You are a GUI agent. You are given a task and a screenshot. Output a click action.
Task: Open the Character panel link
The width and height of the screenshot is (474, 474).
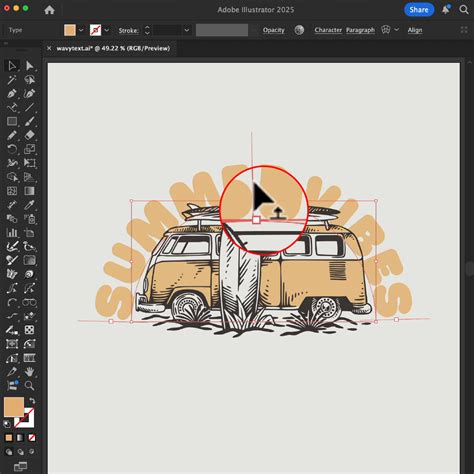(x=328, y=30)
